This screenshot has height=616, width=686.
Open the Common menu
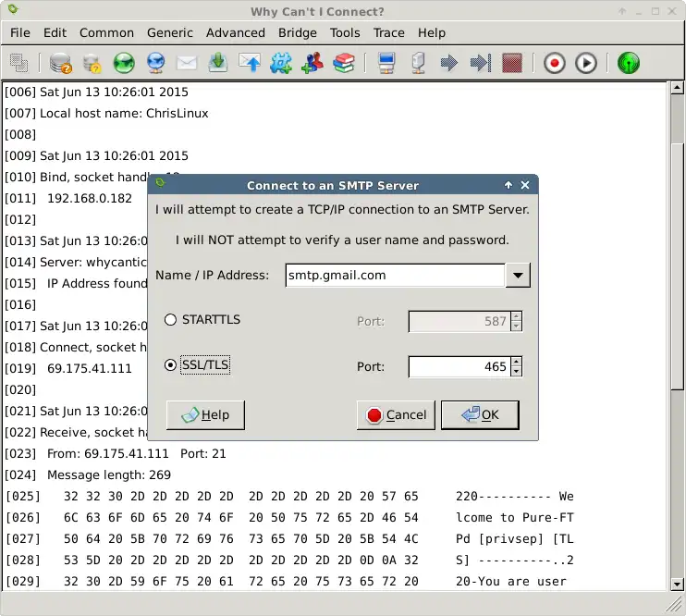tap(106, 33)
